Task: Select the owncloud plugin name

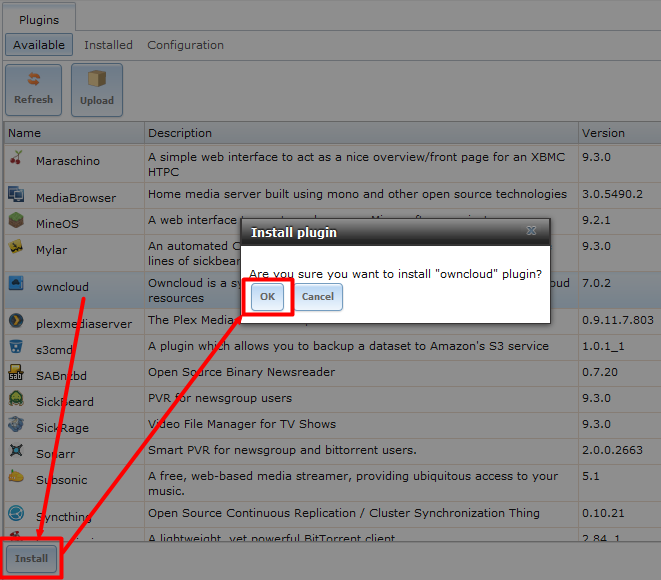Action: (62, 287)
